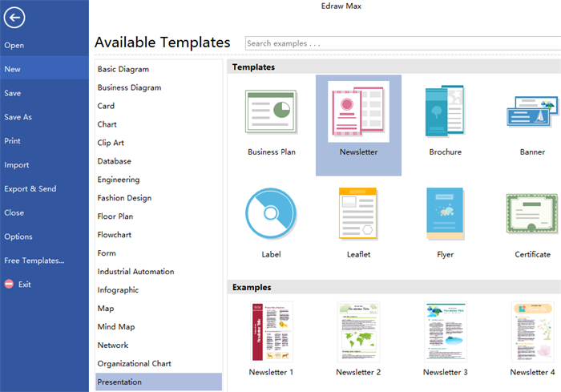561x392 pixels.
Task: Click Print in the sidebar
Action: [x=12, y=141]
